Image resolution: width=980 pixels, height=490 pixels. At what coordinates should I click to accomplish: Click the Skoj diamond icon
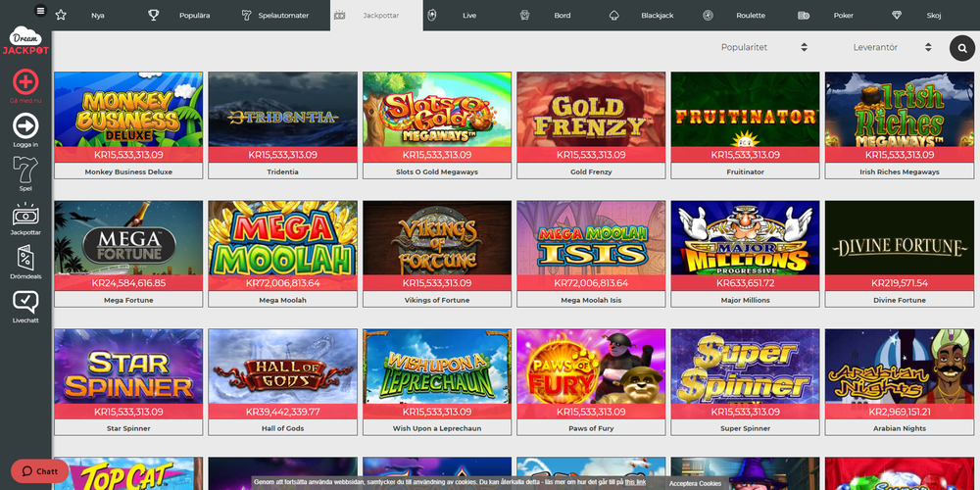tap(897, 15)
